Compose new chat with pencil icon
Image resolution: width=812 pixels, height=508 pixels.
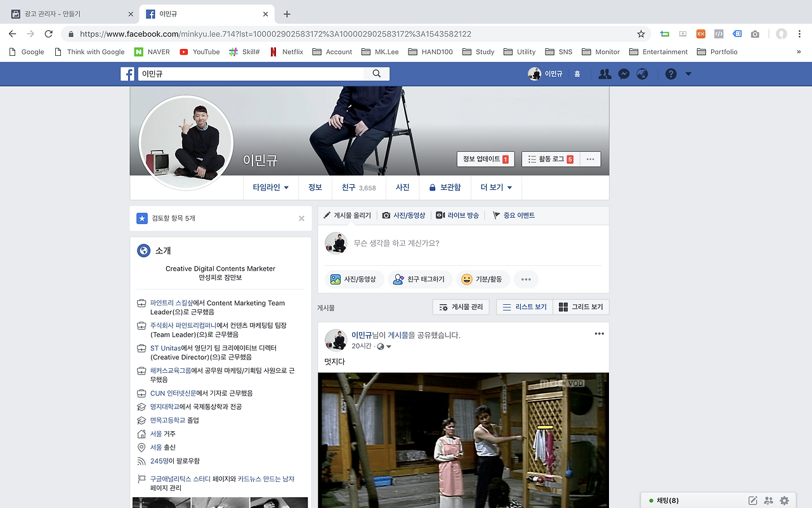coord(752,500)
